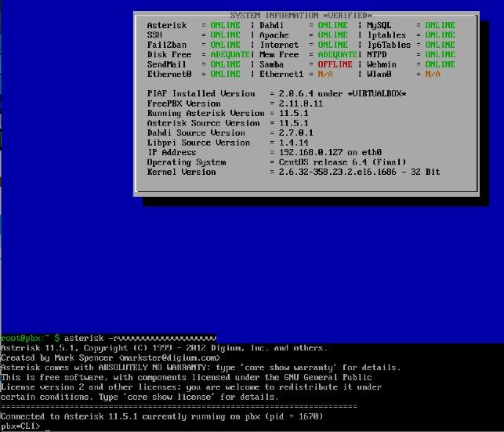Click the SYSTEM INFORMATION *VERIFIED* title
This screenshot has height=432, width=504.
point(301,15)
